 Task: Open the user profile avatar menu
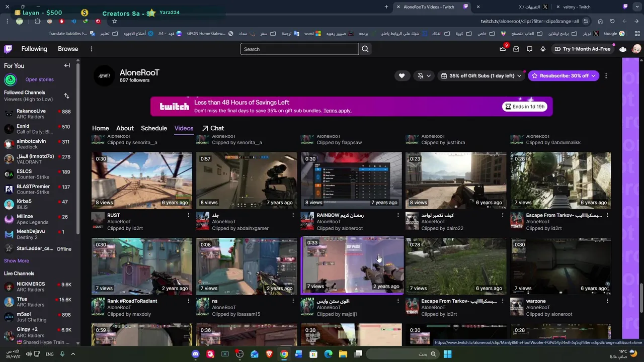tap(636, 49)
